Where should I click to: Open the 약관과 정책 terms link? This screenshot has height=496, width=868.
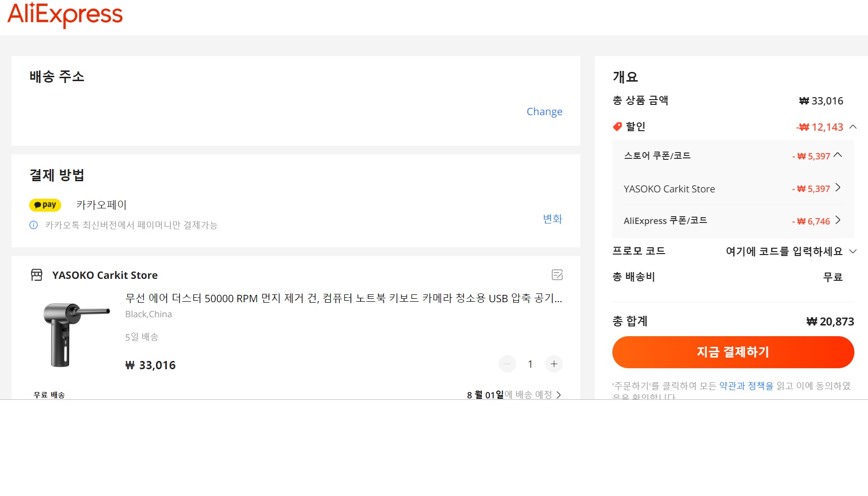pyautogui.click(x=746, y=386)
